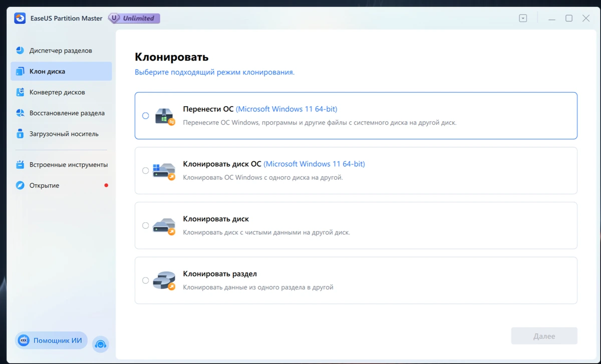Click the Клон диска sidebar icon
This screenshot has height=364, width=601.
20,72
